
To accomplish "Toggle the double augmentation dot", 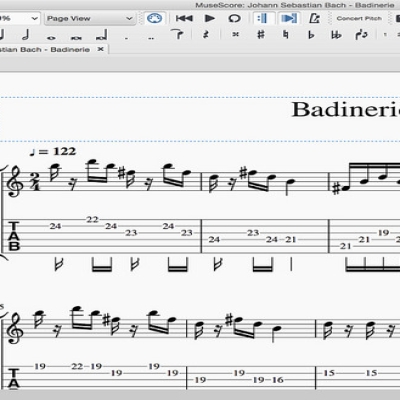I will point(151,39).
